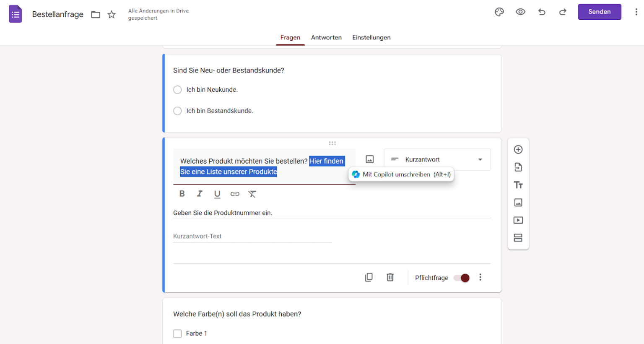Screen dimensions: 644x344
Task: Check the 'Farbe 1' checkbox
Action: point(177,333)
